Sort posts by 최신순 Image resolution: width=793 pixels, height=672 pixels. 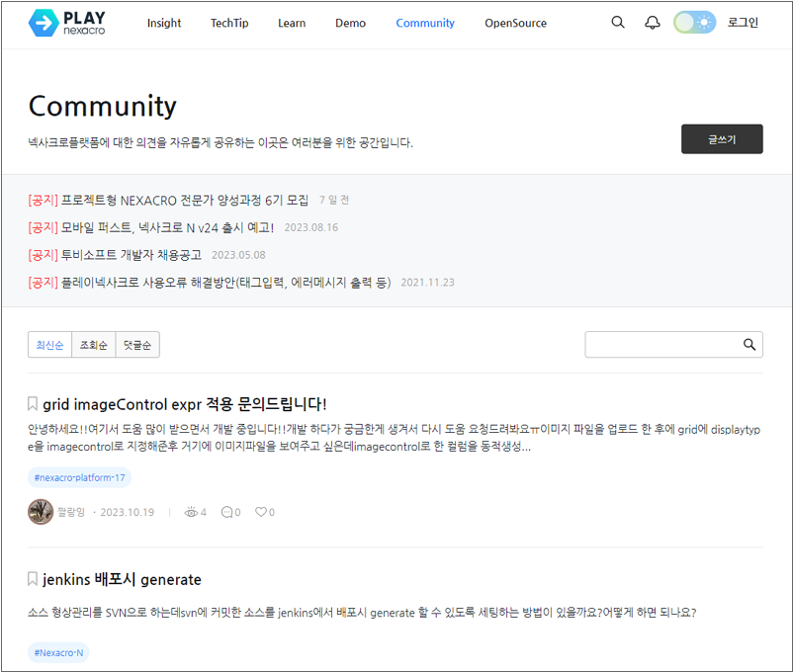coord(49,345)
